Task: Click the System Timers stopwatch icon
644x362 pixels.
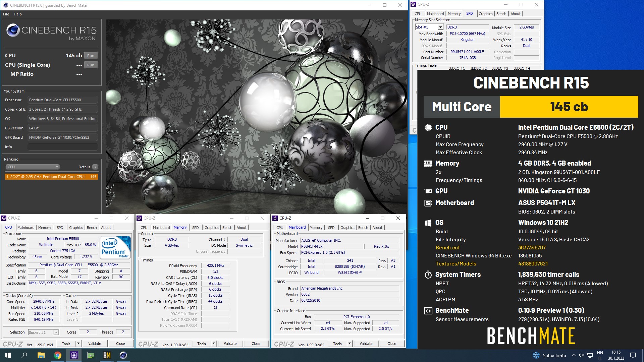Action: [428, 275]
